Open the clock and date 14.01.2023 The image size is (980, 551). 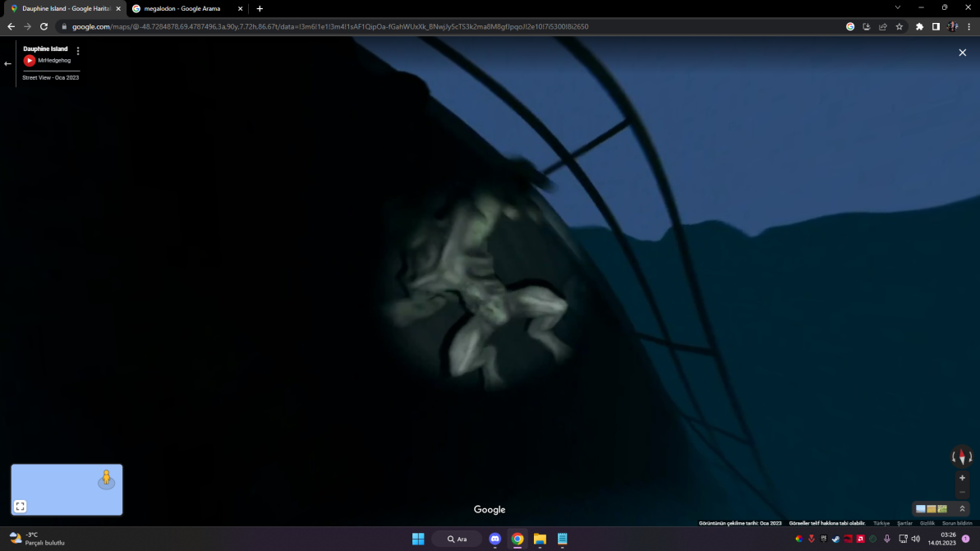tap(942, 539)
